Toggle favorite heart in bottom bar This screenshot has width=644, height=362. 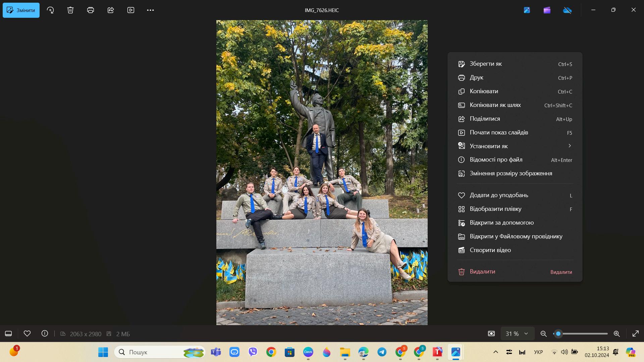click(x=27, y=334)
